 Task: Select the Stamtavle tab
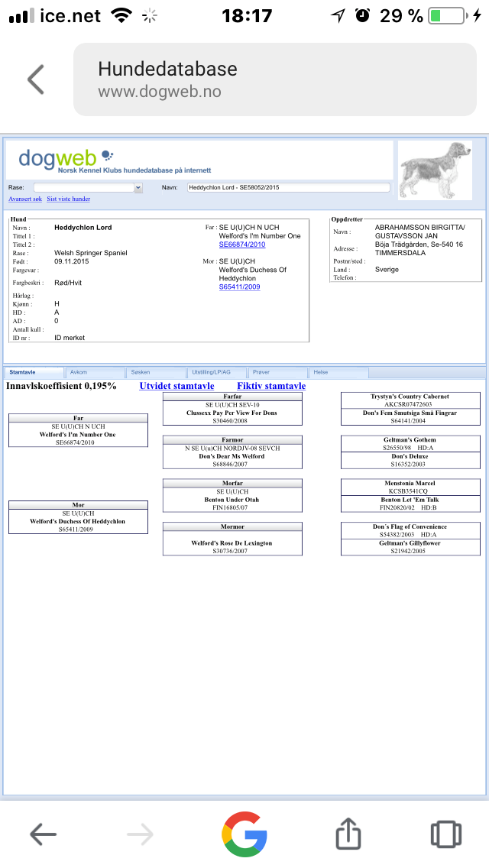pos(34,373)
